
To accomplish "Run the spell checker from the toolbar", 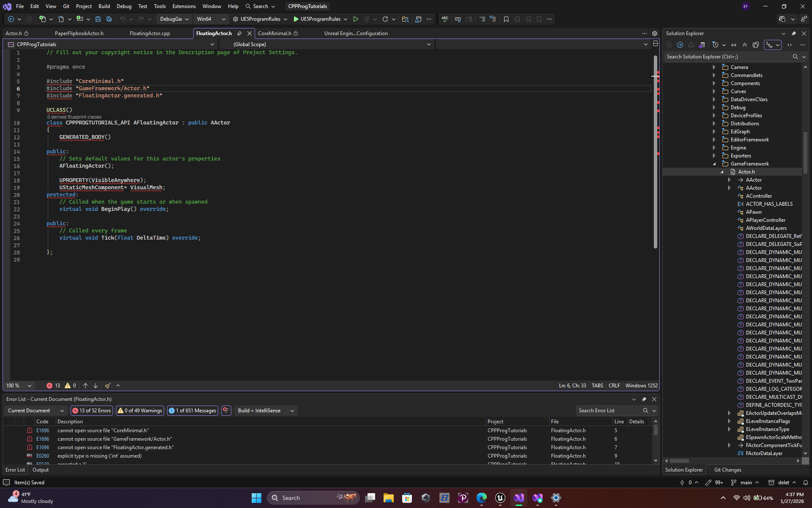I will (x=444, y=19).
